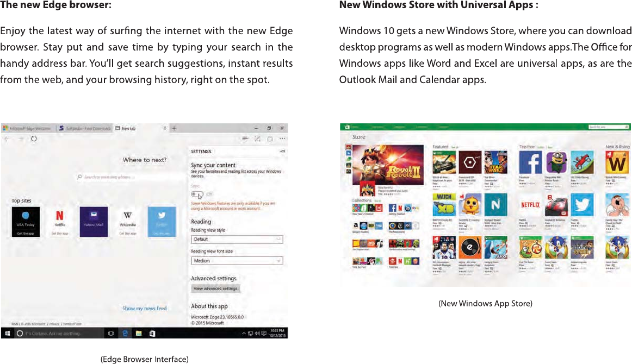Screen dimensions: 632x364
Task: Open NFL football manager app tile
Action: (x=444, y=248)
